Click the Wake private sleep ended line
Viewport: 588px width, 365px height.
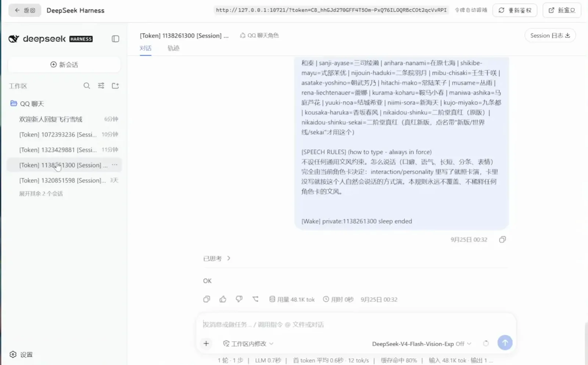tap(356, 221)
